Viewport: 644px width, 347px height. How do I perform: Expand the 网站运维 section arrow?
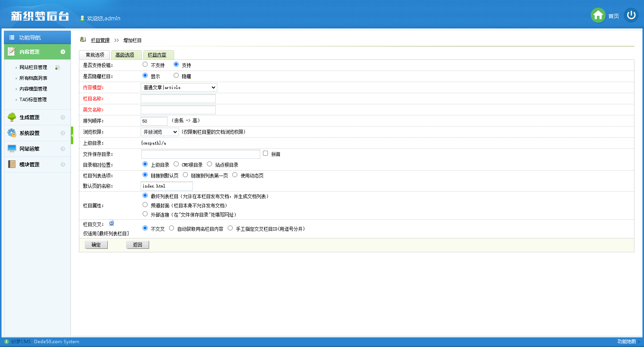(x=63, y=149)
